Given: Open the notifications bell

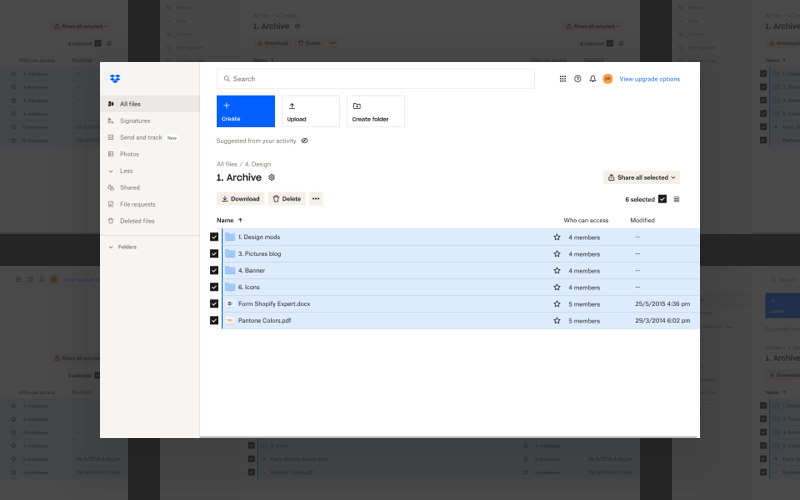Looking at the screenshot, I should tap(592, 79).
